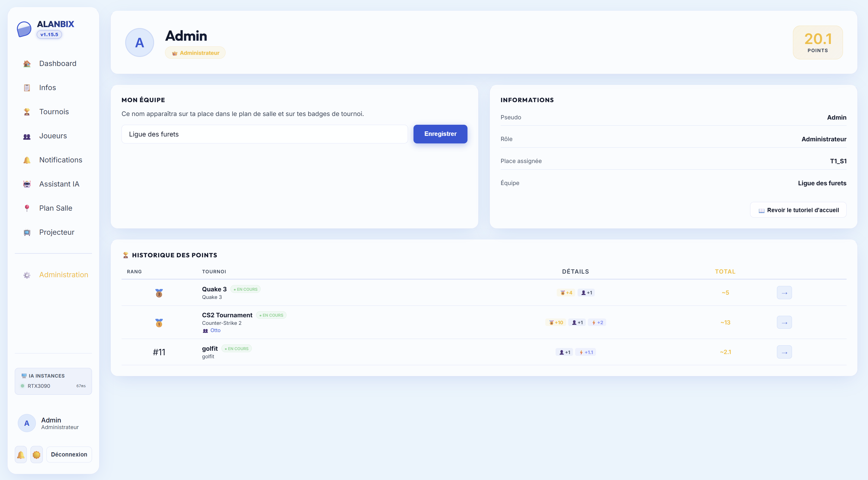868x480 pixels.
Task: Click the ALANBIX logo icon
Action: [x=24, y=29]
